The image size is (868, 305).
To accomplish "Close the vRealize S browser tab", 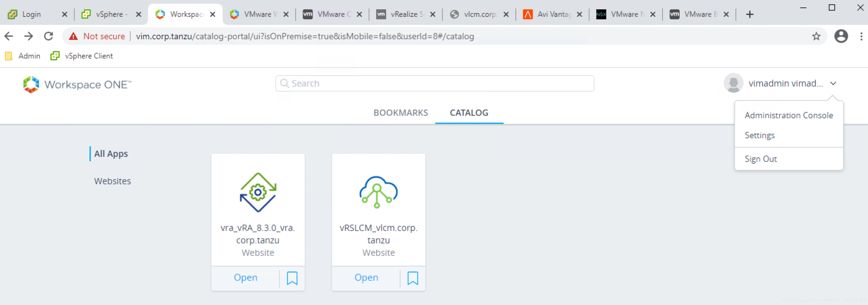I will click(433, 14).
